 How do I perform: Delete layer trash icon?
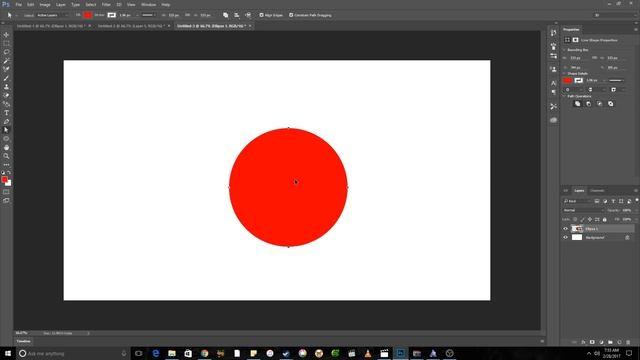tap(628, 342)
